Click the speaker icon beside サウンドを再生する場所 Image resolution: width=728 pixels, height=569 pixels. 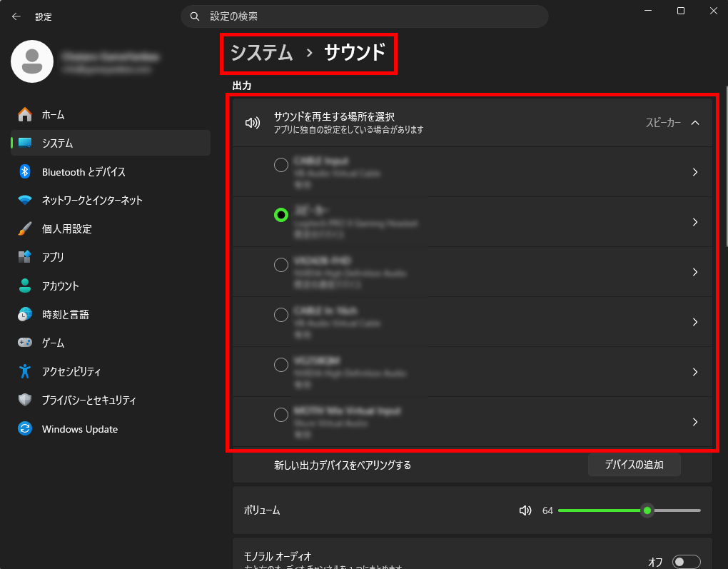tap(253, 123)
